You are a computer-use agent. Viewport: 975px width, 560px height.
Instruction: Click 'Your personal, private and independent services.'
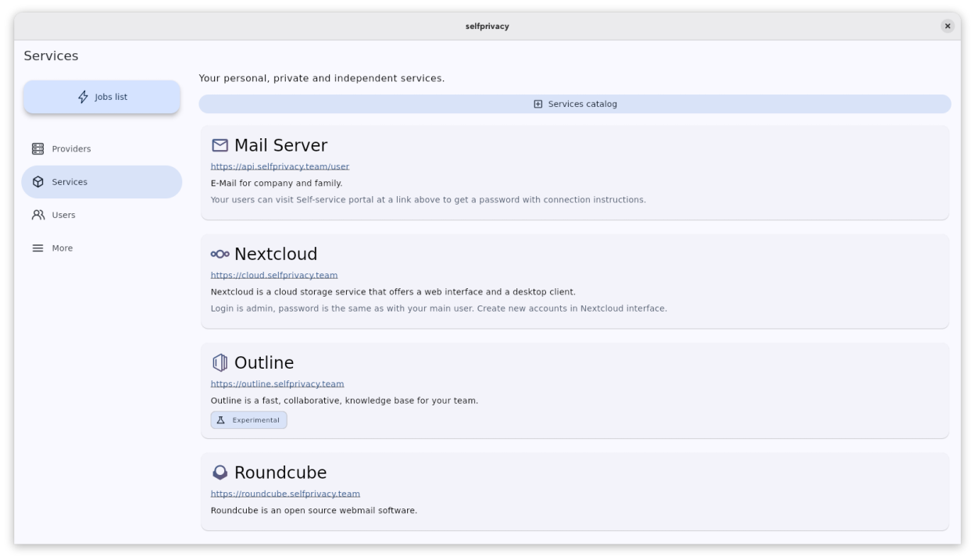[322, 78]
